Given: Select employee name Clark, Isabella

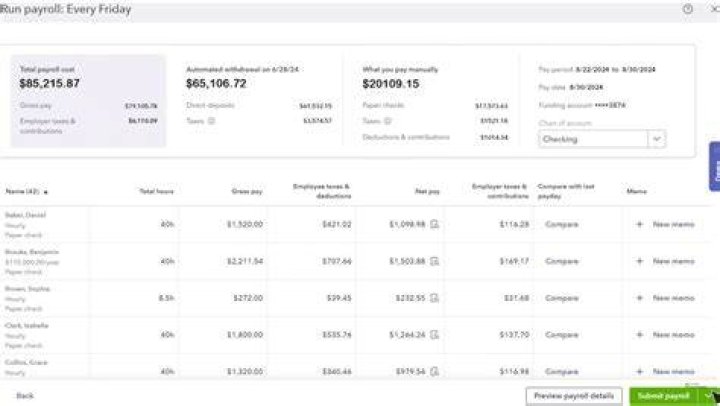Looking at the screenshot, I should (27, 325).
